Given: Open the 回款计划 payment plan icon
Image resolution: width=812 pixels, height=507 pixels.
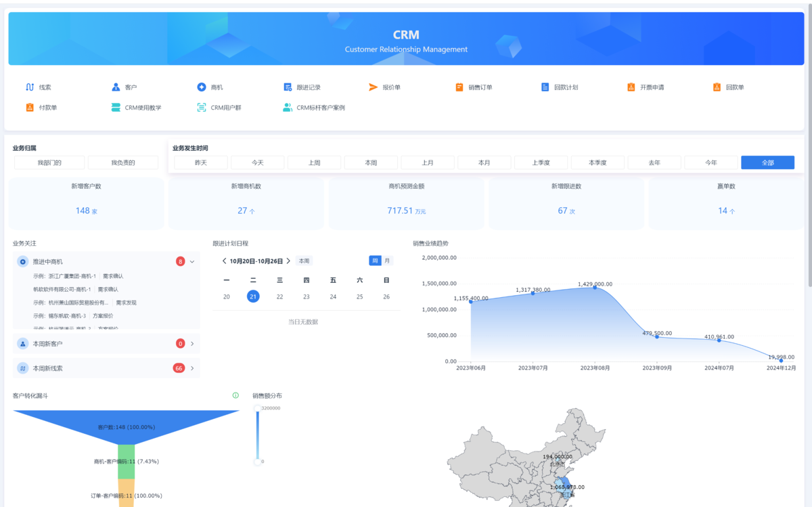Looking at the screenshot, I should pos(545,87).
